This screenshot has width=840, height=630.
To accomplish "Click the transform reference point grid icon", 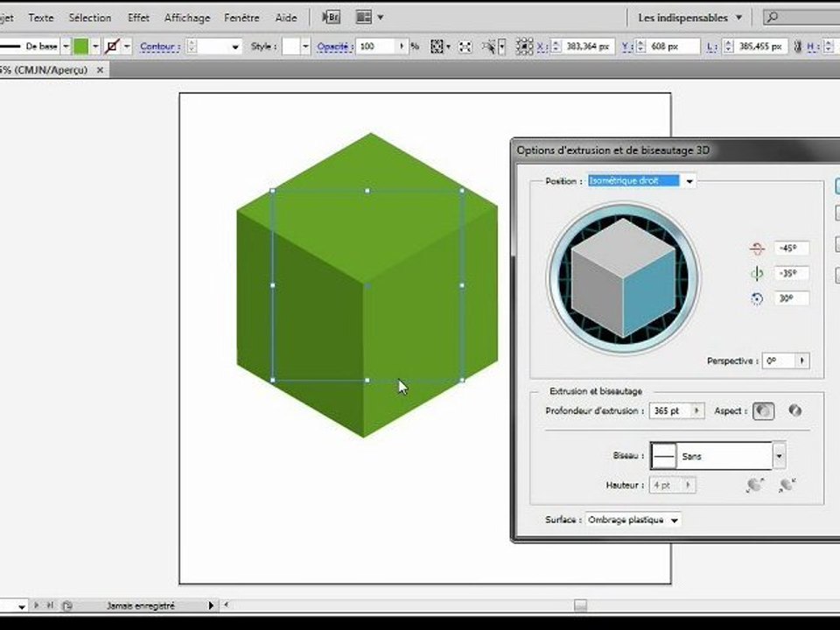I will coord(524,46).
